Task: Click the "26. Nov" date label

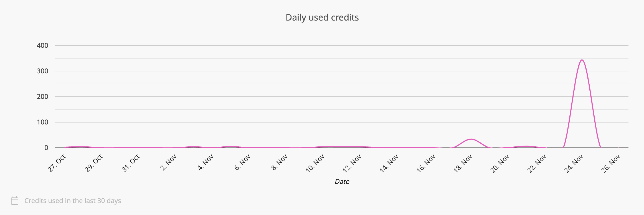Action: click(x=611, y=164)
